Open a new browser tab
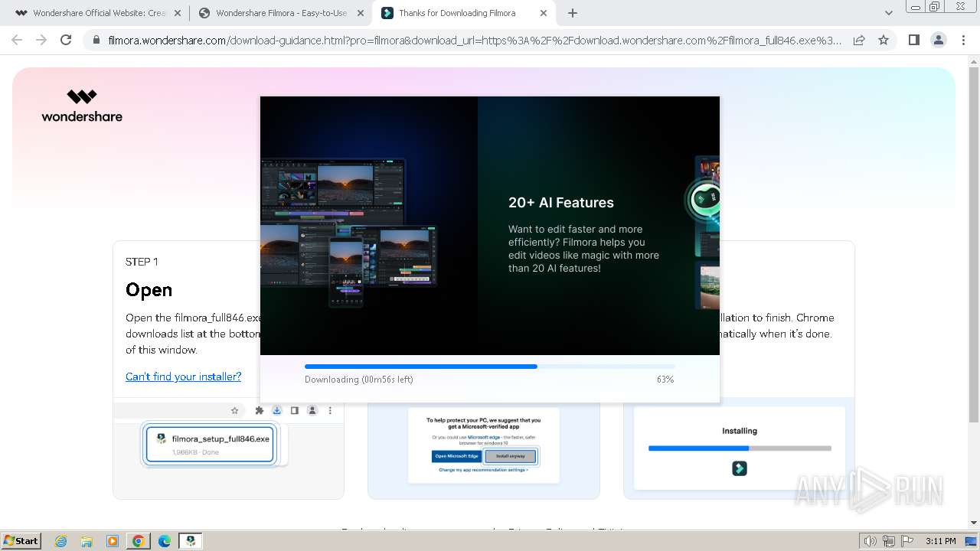The height and width of the screenshot is (551, 980). coord(573,13)
